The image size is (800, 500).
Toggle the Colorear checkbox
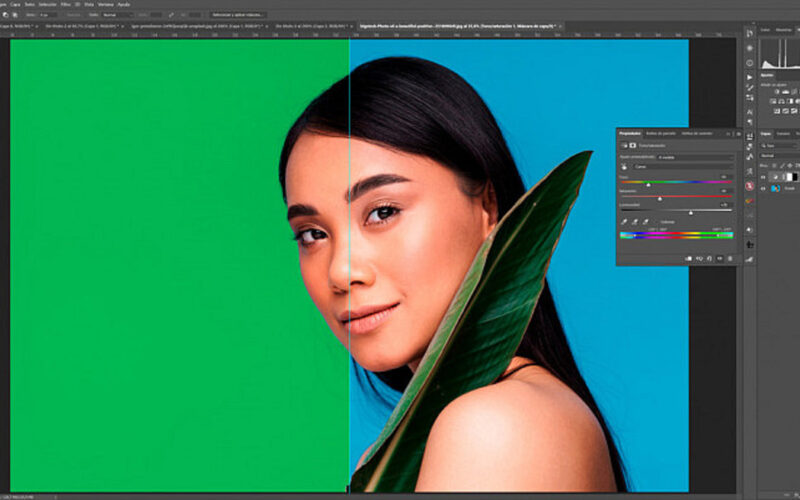657,222
